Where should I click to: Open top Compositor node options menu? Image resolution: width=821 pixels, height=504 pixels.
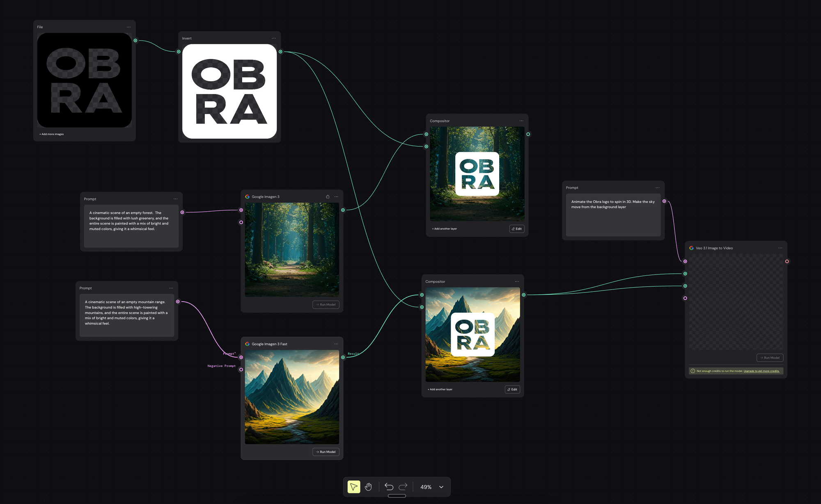[x=521, y=121]
